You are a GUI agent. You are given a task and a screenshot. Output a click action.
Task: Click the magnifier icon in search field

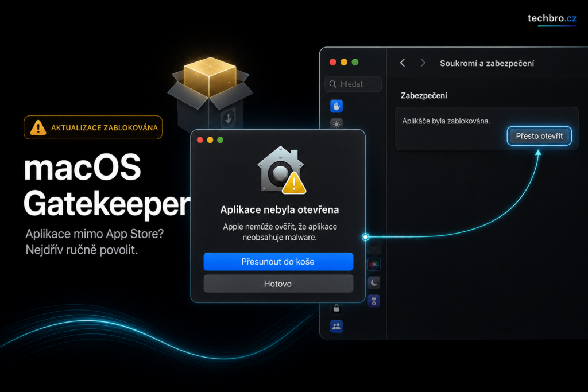click(x=332, y=84)
